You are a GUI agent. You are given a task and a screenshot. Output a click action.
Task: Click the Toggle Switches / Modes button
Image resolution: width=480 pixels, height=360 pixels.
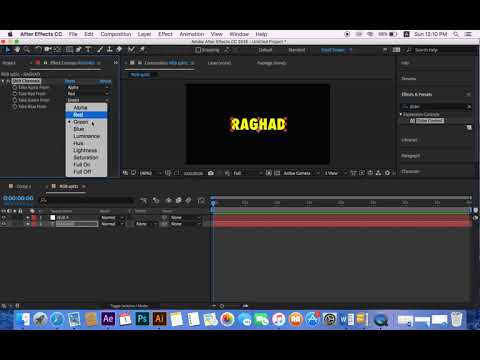[129, 306]
